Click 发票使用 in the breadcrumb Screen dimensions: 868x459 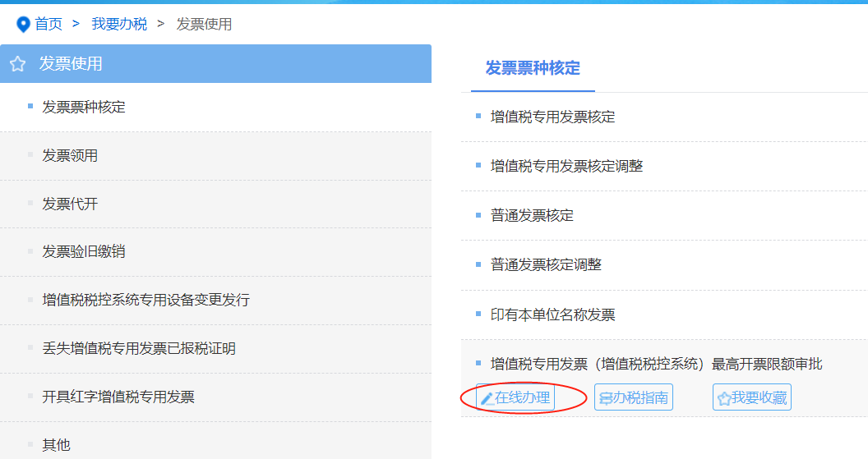[x=204, y=25]
